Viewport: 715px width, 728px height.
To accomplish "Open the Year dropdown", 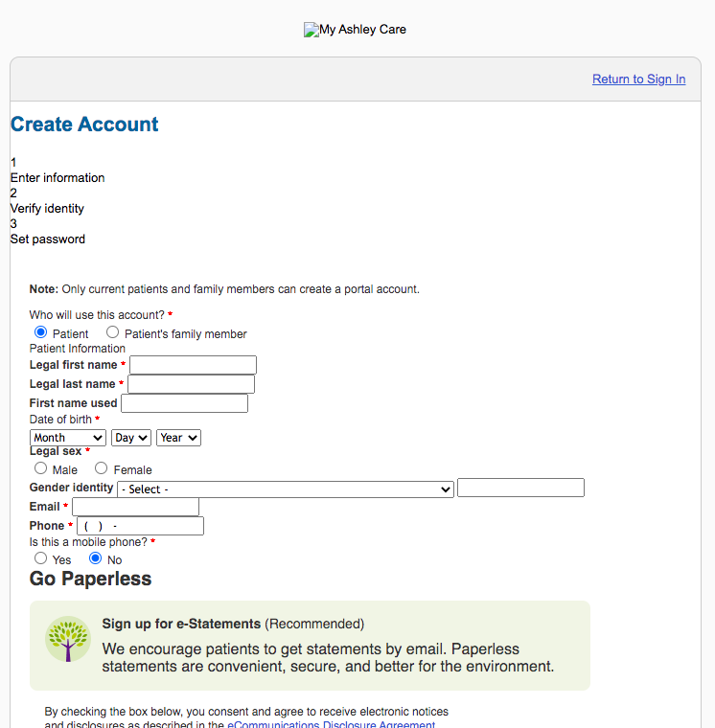I will pos(179,438).
